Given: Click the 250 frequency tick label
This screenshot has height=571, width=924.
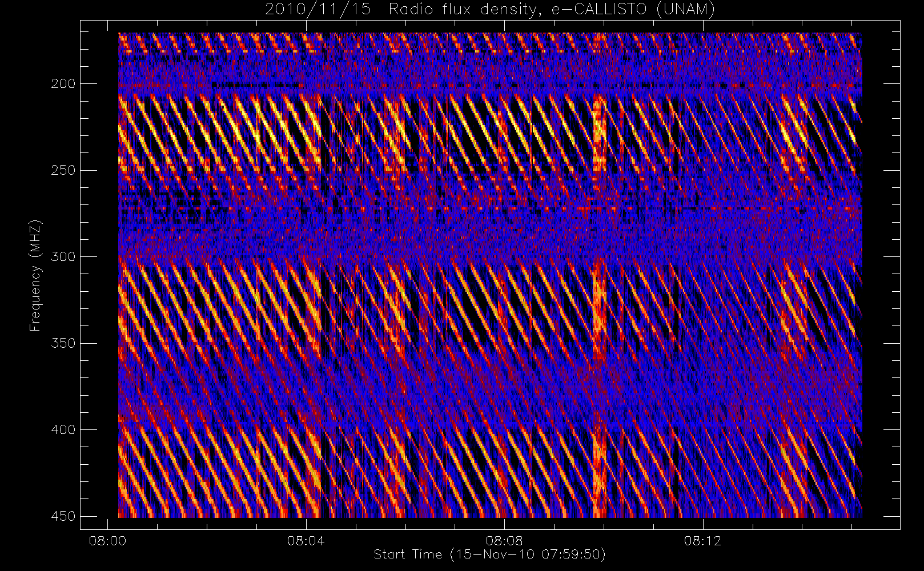Looking at the screenshot, I should click(x=63, y=170).
